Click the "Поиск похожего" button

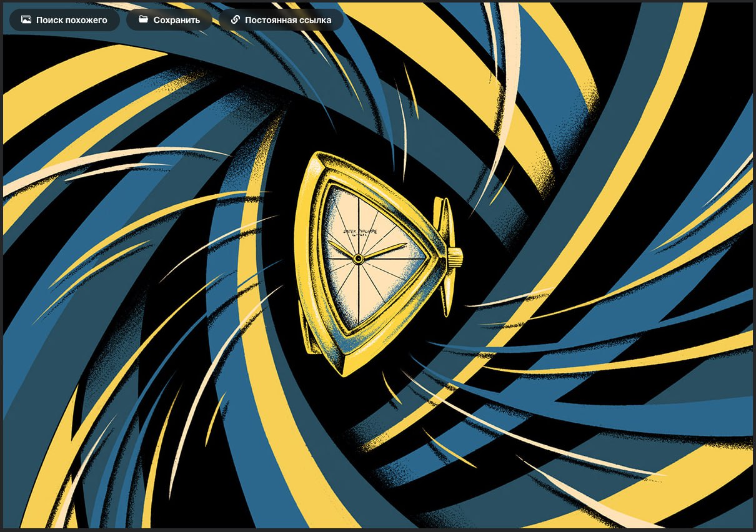pos(64,20)
